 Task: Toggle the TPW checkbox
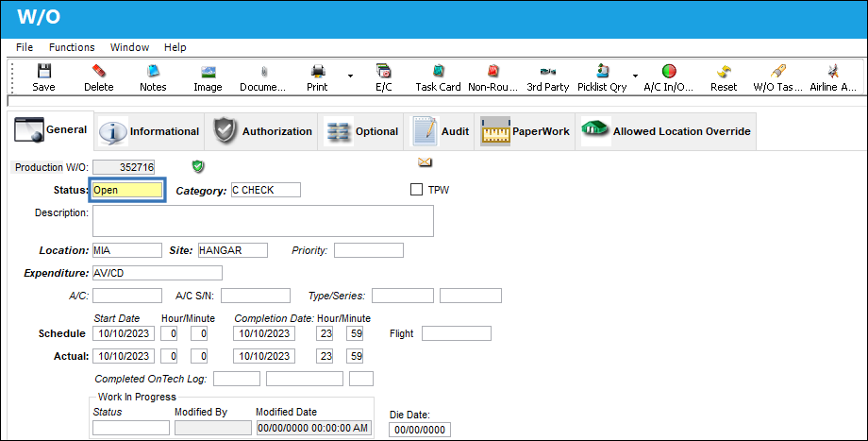click(416, 190)
